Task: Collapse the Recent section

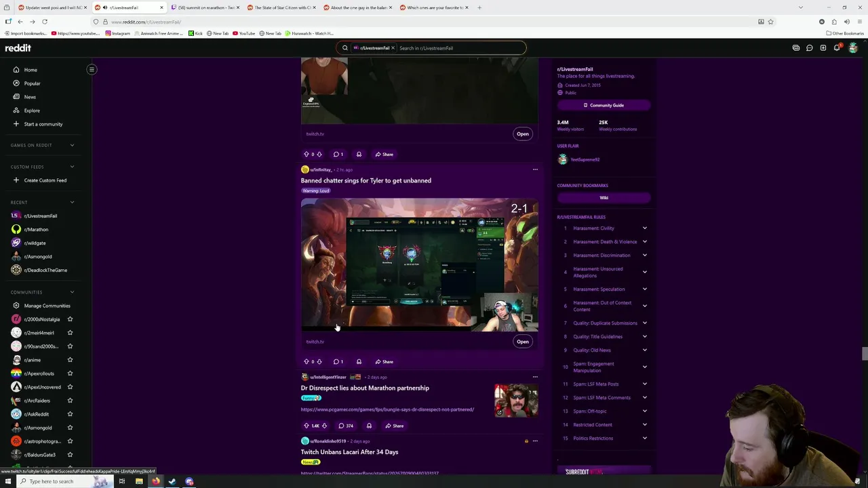Action: (x=72, y=202)
